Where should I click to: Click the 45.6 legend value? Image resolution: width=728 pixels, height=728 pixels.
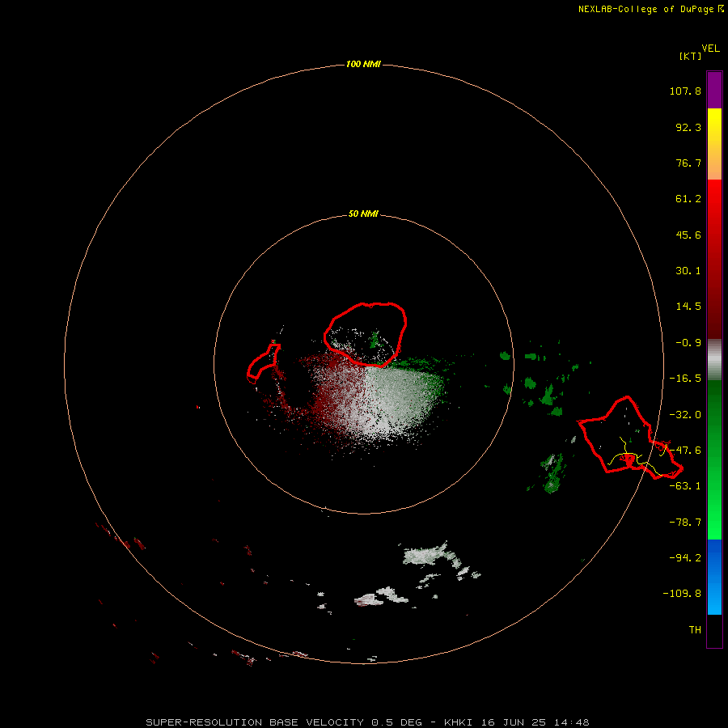pyautogui.click(x=688, y=235)
